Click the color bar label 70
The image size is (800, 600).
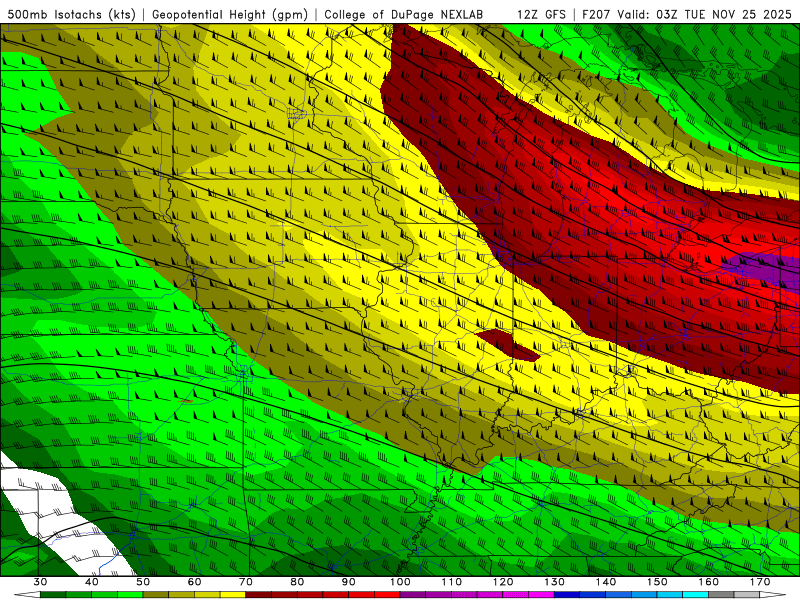[246, 582]
